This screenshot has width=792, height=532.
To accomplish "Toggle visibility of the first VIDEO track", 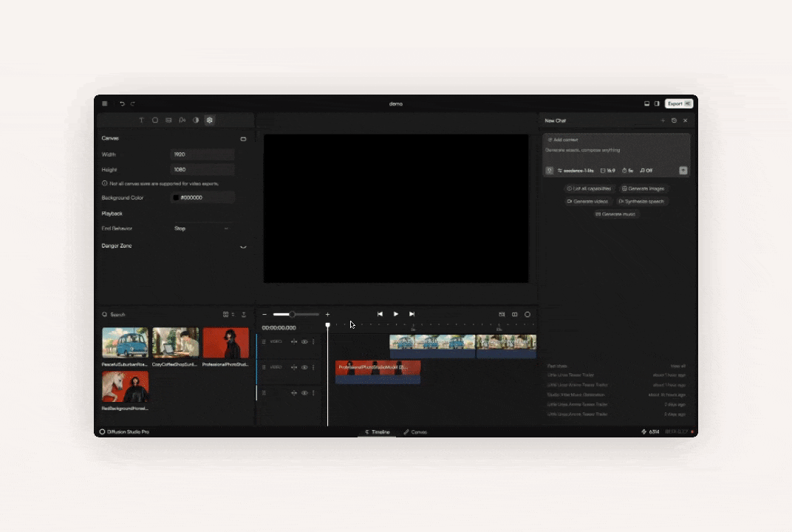I will click(304, 341).
